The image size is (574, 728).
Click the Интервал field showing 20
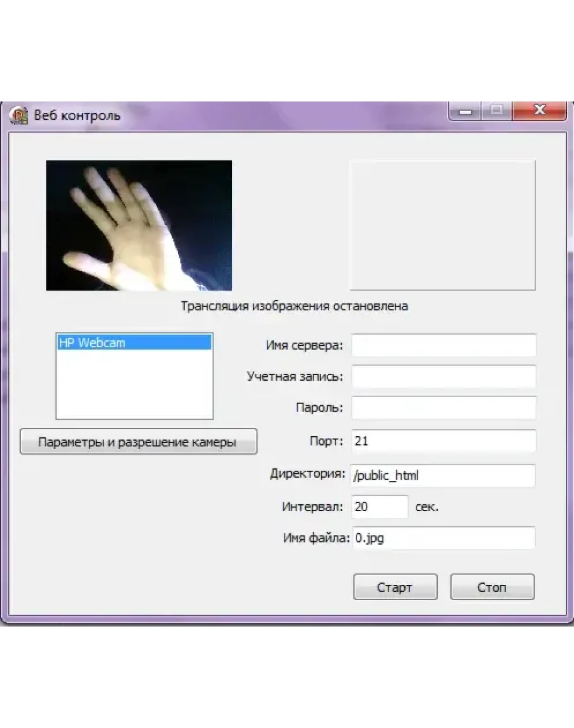(x=380, y=507)
